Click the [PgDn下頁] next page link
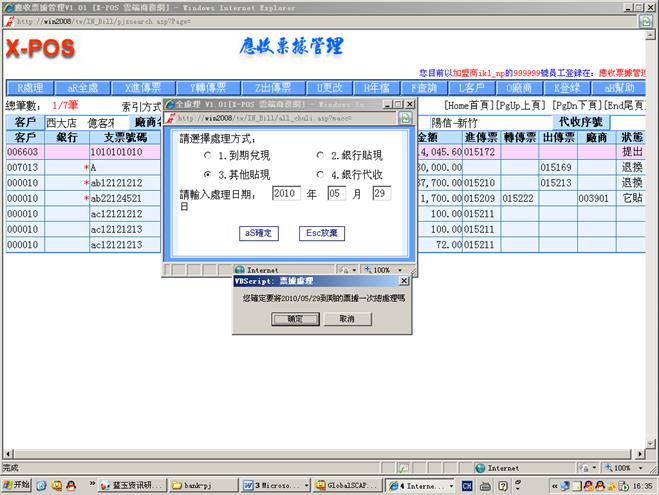 pyautogui.click(x=578, y=105)
